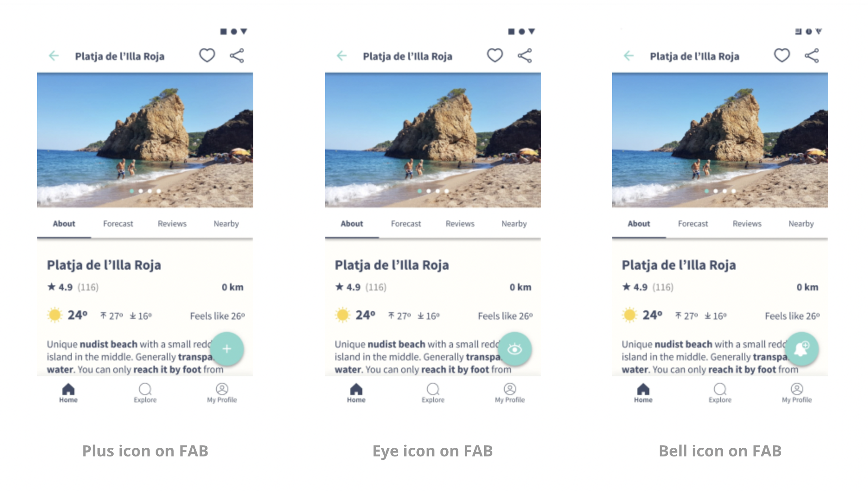Screen dimensions: 868x491
Task: Click the FAB plus icon to add
Action: point(229,349)
